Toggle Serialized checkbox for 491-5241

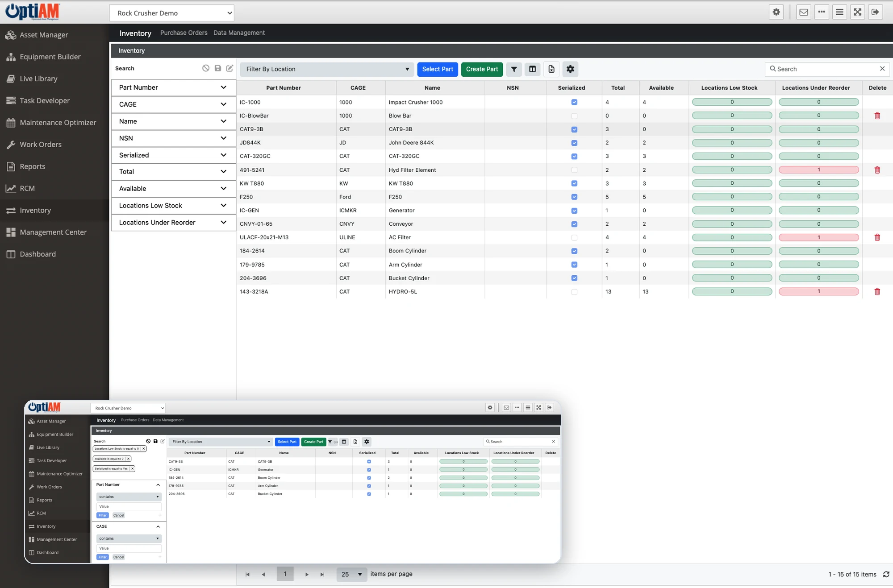[574, 170]
